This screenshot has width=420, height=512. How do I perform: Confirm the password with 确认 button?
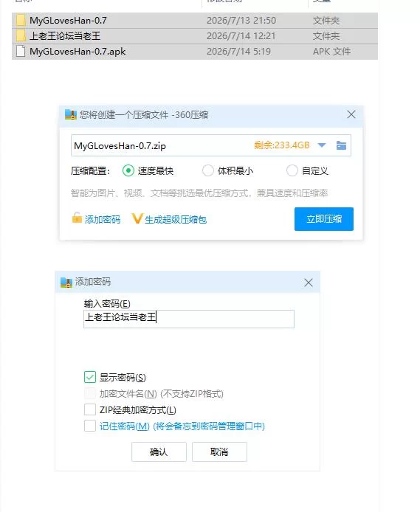(x=159, y=452)
